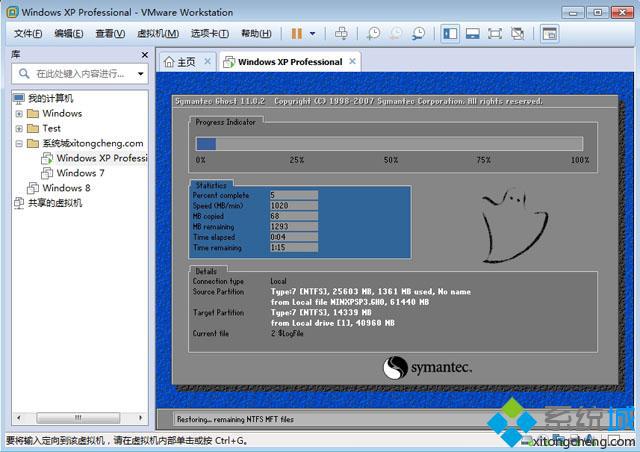Screen dimensions: 640x452
Task: Close the 库 library panel
Action: 144,55
